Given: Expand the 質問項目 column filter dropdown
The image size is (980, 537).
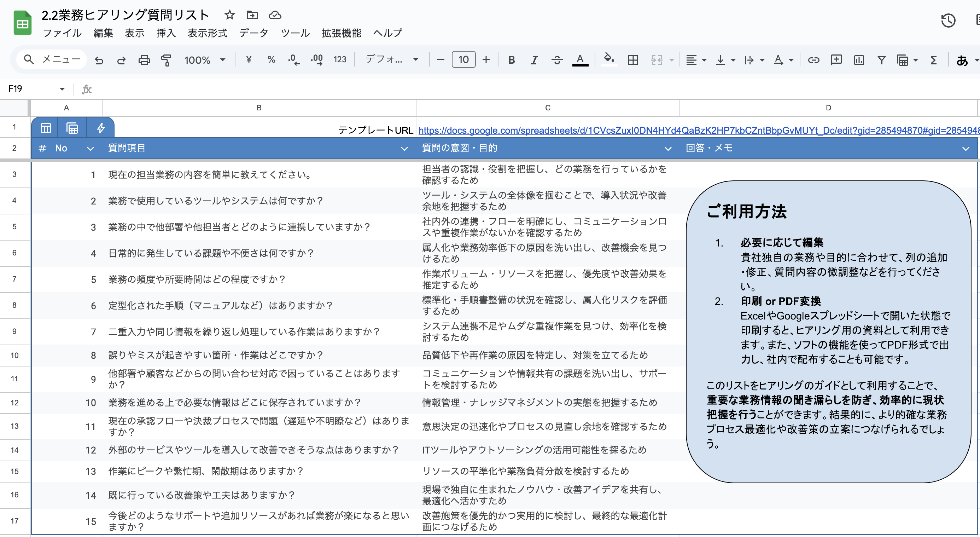Looking at the screenshot, I should point(404,149).
